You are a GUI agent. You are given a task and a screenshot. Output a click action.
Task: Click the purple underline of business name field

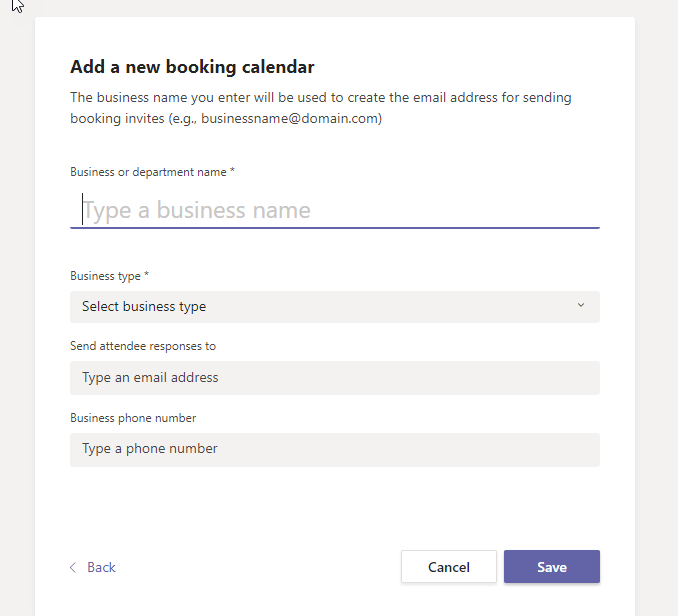(x=334, y=228)
